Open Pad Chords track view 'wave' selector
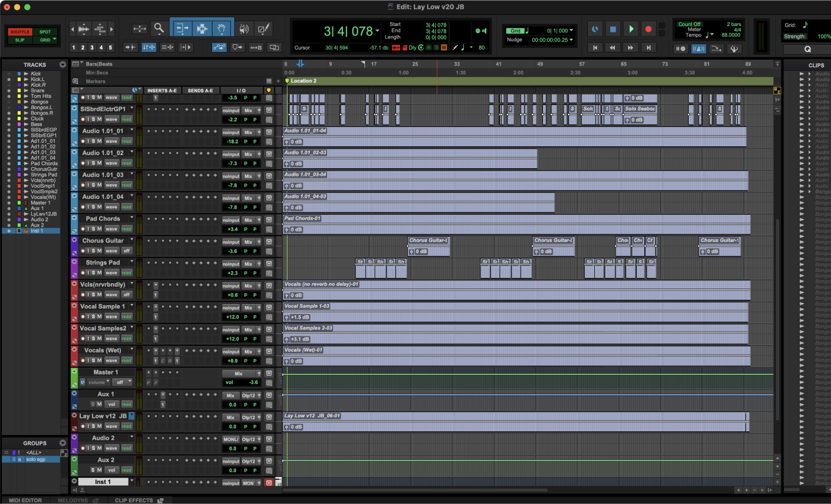The width and height of the screenshot is (831, 504). [112, 229]
